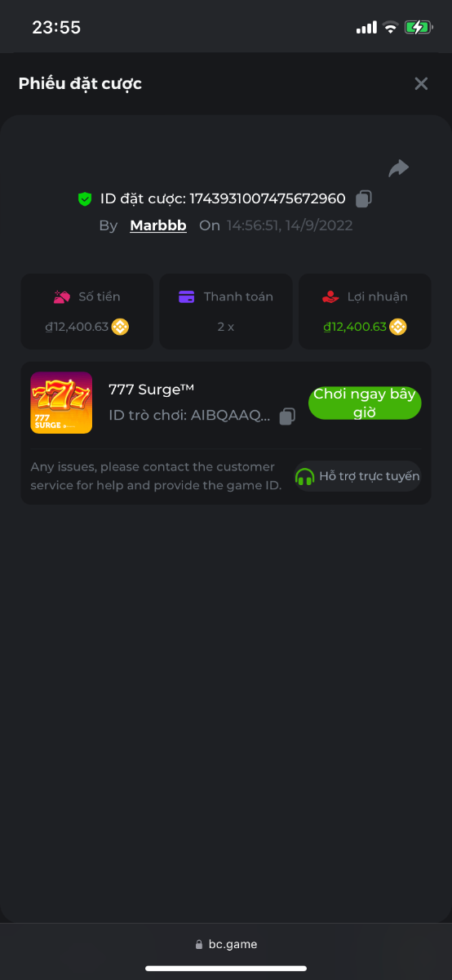Viewport: 452px width, 980px height.
Task: Tap the coin icon beside Lợi nhuận amount
Action: (x=398, y=327)
